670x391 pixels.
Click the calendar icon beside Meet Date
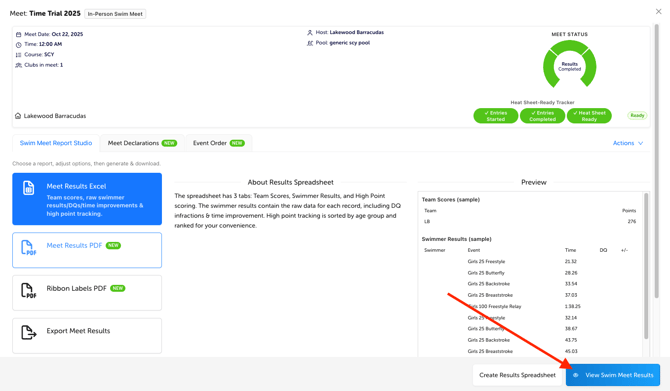[18, 35]
